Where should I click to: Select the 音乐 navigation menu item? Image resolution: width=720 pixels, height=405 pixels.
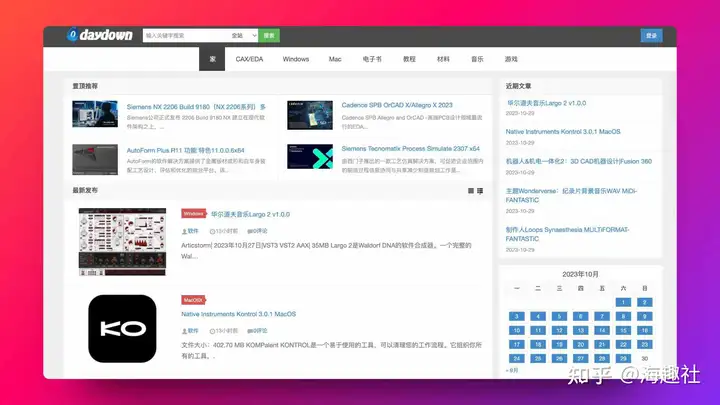coord(477,59)
